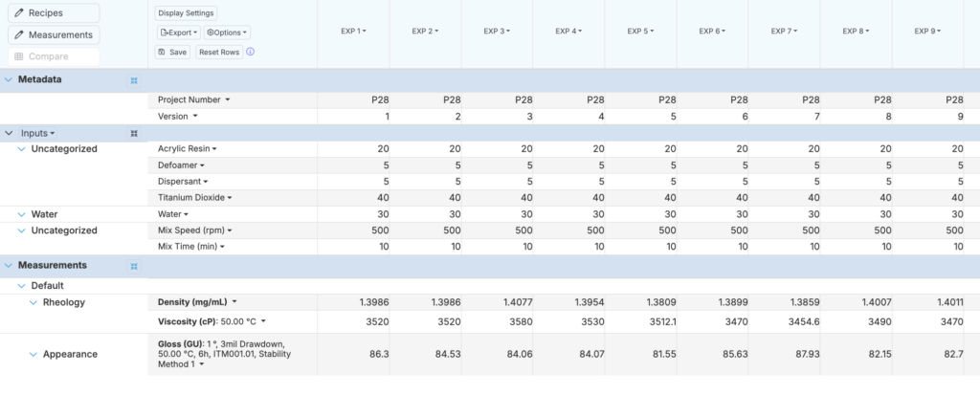
Task: Click the Measurements section collapse-all icon
Action: coord(134,266)
